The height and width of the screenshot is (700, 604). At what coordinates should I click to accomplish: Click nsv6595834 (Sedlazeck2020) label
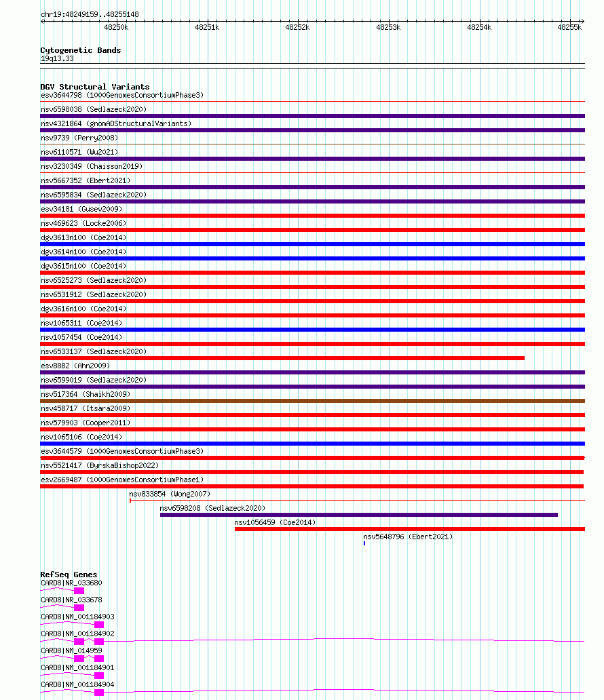(x=94, y=195)
